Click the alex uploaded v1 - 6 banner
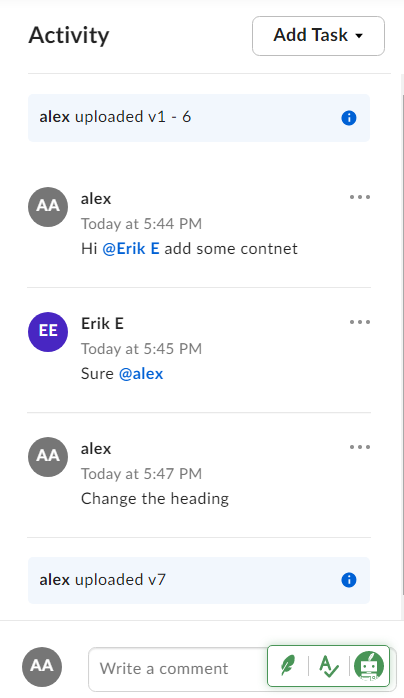 coord(199,118)
